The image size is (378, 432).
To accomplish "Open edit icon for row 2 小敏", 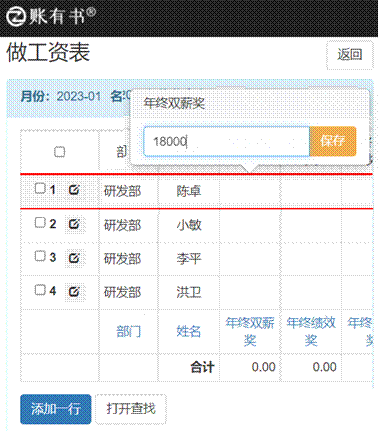I will tap(74, 224).
